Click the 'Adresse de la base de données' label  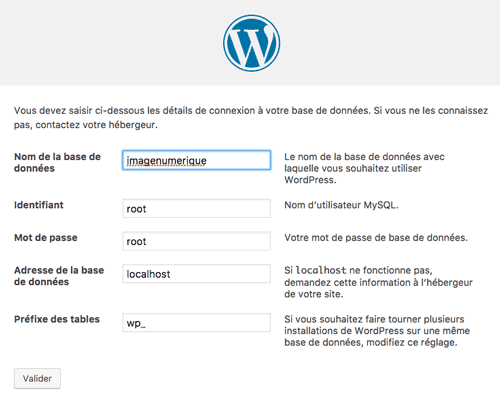pyautogui.click(x=59, y=276)
